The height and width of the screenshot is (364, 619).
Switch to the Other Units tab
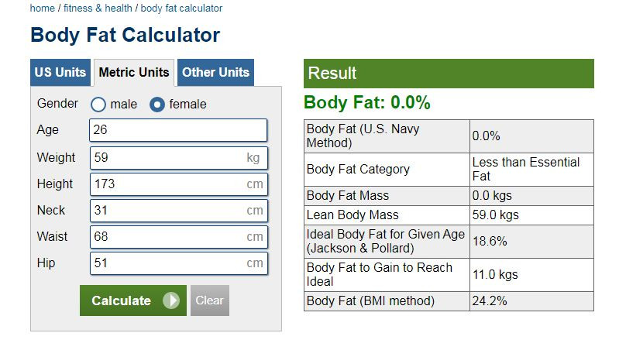pos(215,72)
